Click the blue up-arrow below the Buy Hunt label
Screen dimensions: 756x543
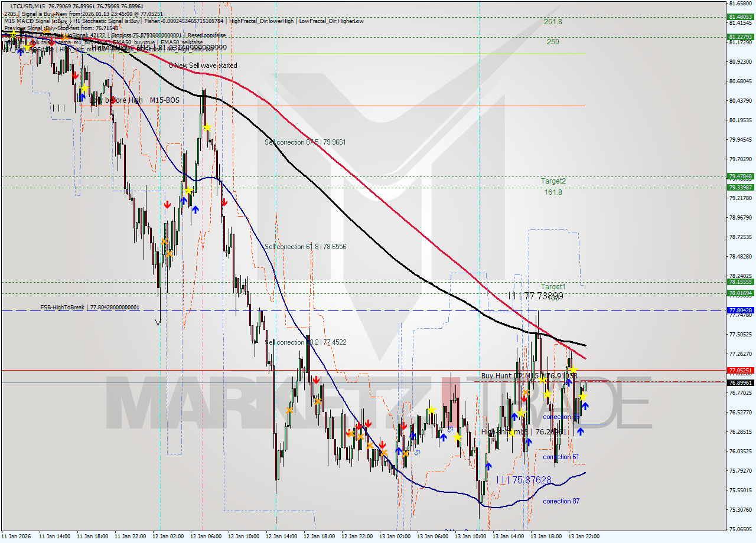[569, 382]
